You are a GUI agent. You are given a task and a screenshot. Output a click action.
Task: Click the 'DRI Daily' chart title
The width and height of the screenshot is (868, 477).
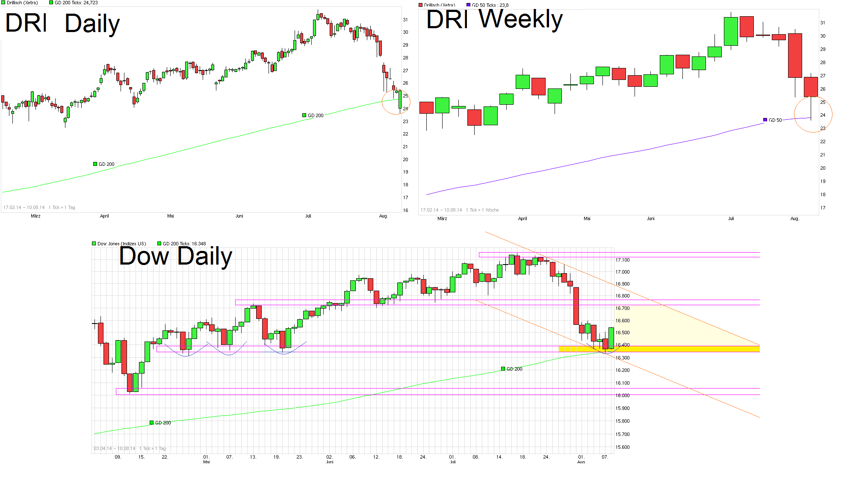pyautogui.click(x=62, y=23)
